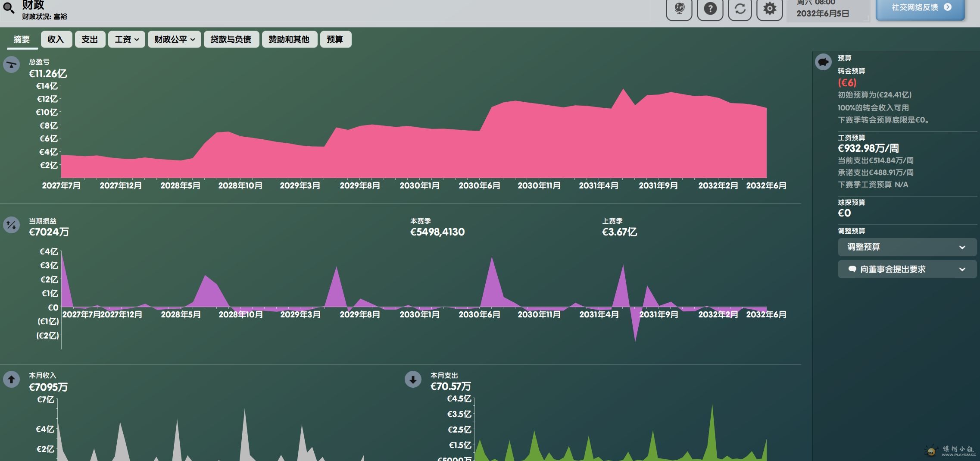980x461 pixels.
Task: Click the 初始预算为(€24.41亿) text
Action: 875,95
